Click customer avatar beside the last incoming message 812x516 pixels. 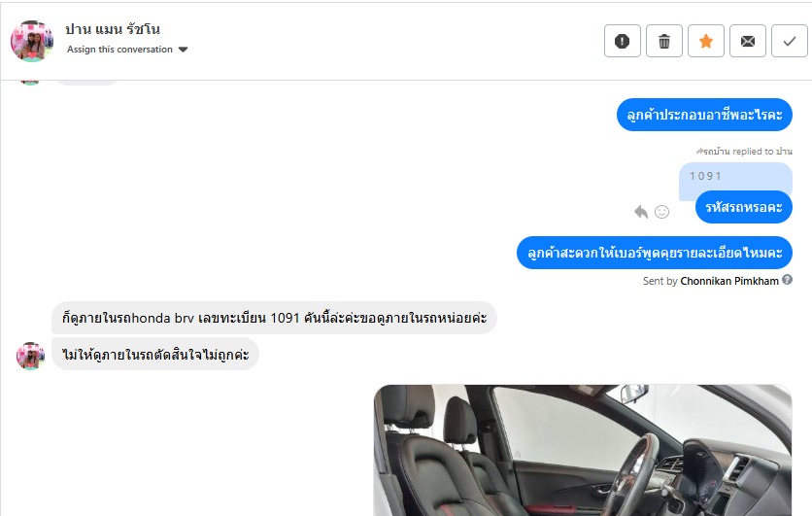click(30, 356)
